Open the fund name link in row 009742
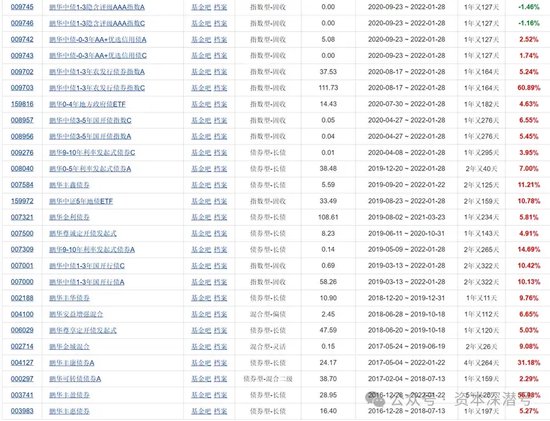 [98, 40]
